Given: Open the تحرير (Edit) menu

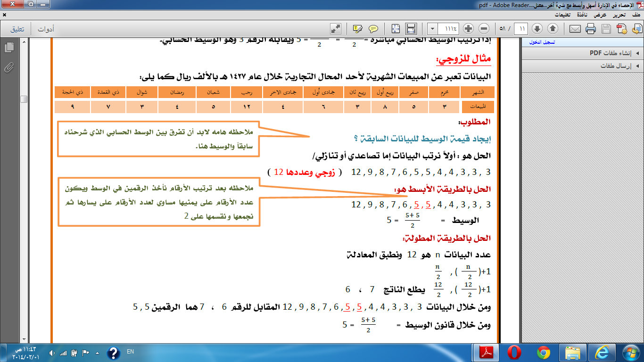Looking at the screenshot, I should [619, 15].
